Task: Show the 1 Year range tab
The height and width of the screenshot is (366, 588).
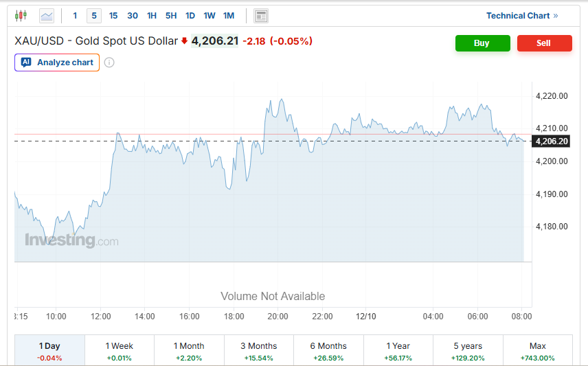Action: tap(398, 351)
